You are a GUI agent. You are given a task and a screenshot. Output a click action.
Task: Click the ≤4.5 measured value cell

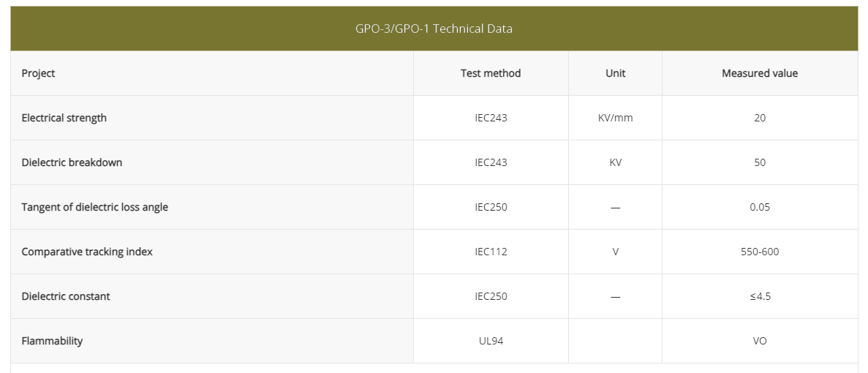[760, 296]
